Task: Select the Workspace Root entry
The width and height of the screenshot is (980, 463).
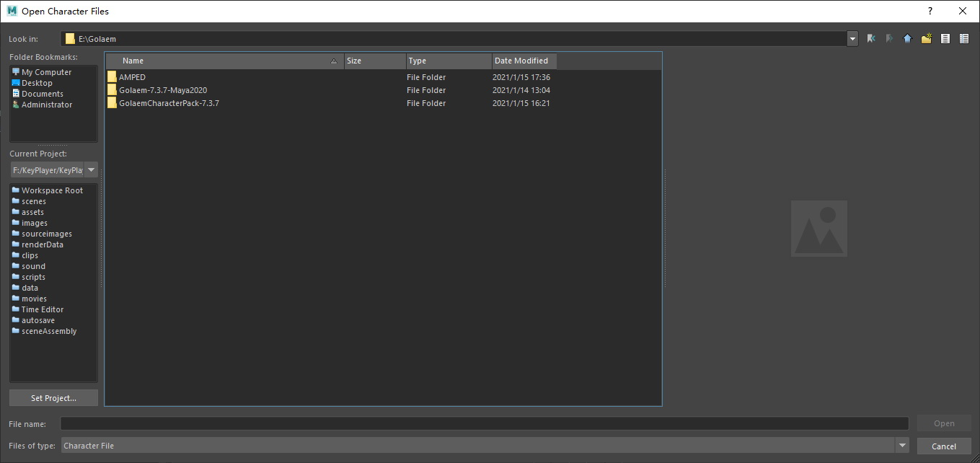Action: tap(52, 190)
